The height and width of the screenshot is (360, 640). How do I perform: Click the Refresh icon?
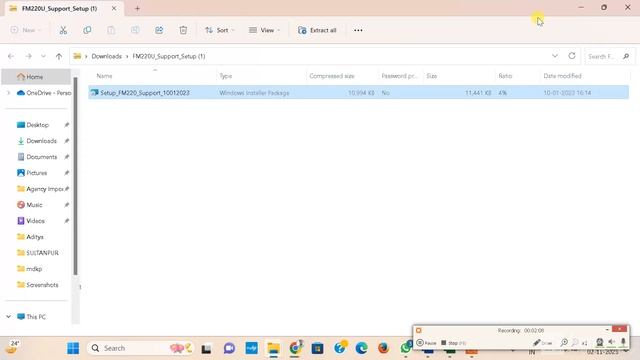point(572,56)
